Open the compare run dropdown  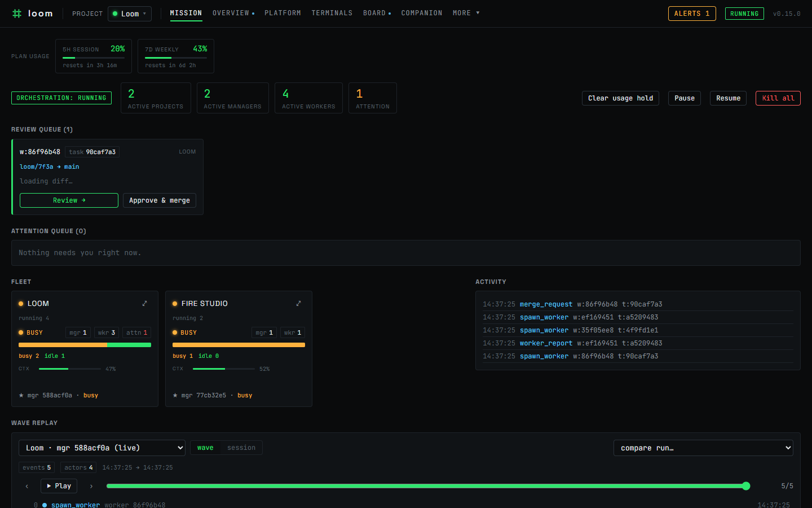(x=703, y=448)
